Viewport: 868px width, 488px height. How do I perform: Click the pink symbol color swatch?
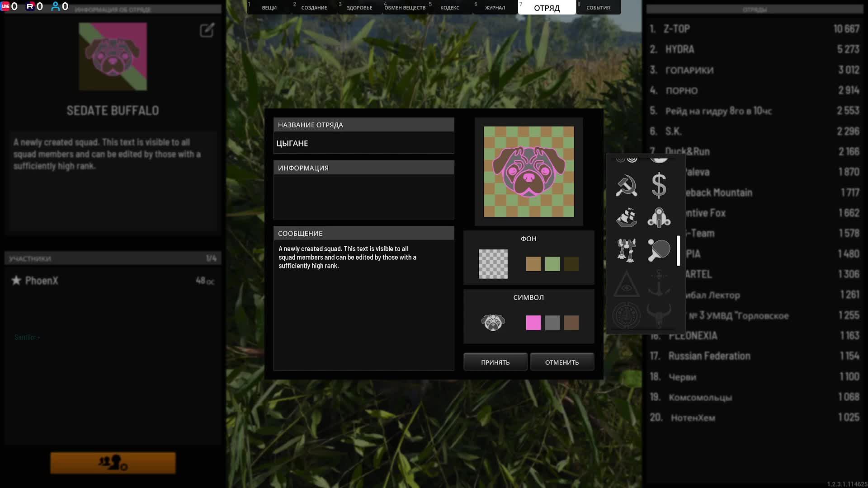tap(533, 323)
